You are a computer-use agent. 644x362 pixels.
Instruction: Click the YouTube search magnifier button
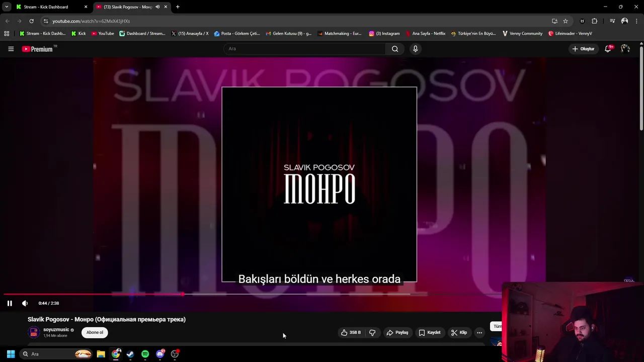click(x=395, y=49)
